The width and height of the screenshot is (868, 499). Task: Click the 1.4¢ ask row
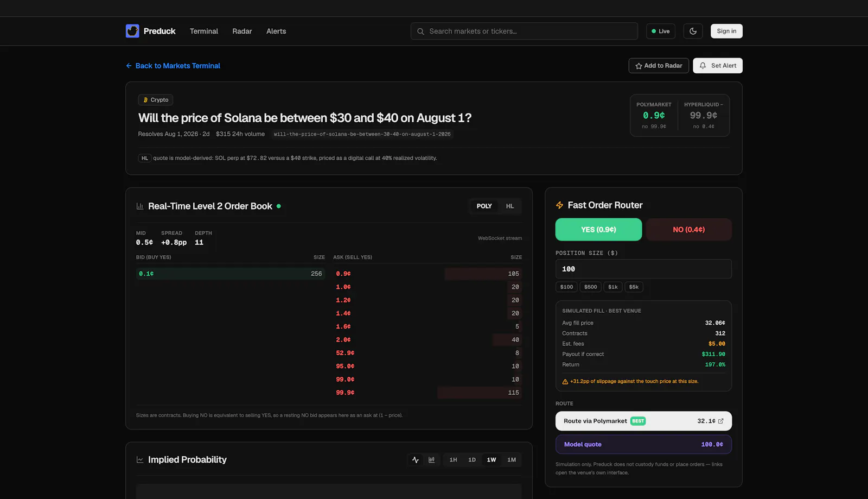click(427, 313)
